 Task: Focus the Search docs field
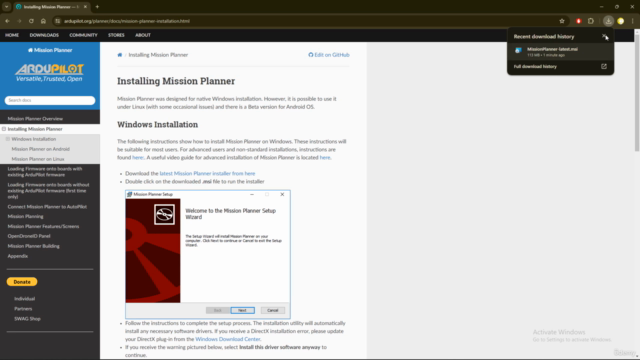pos(50,100)
